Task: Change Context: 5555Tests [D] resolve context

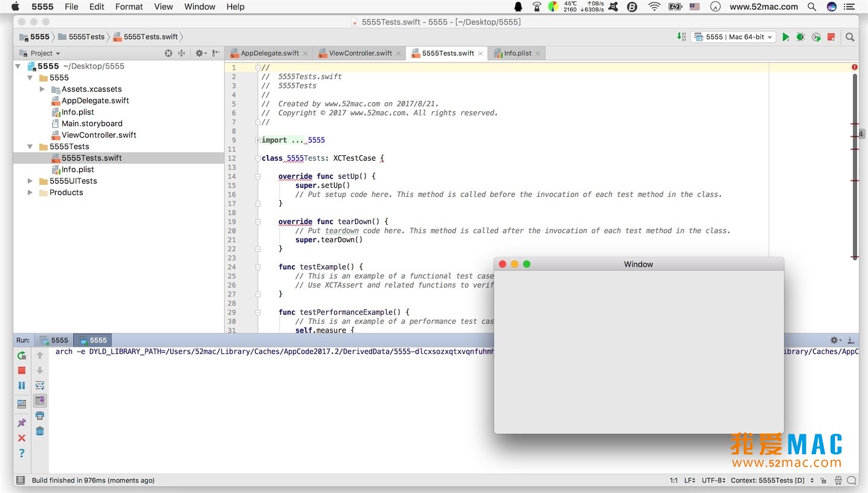Action: pos(772,480)
